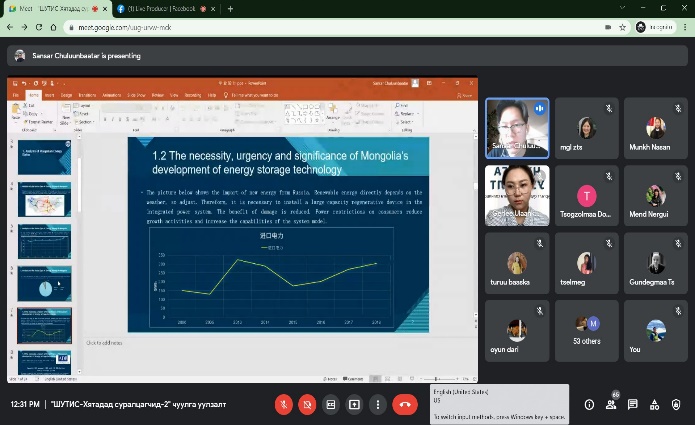Open the Activities shapes icon

pos(654,404)
